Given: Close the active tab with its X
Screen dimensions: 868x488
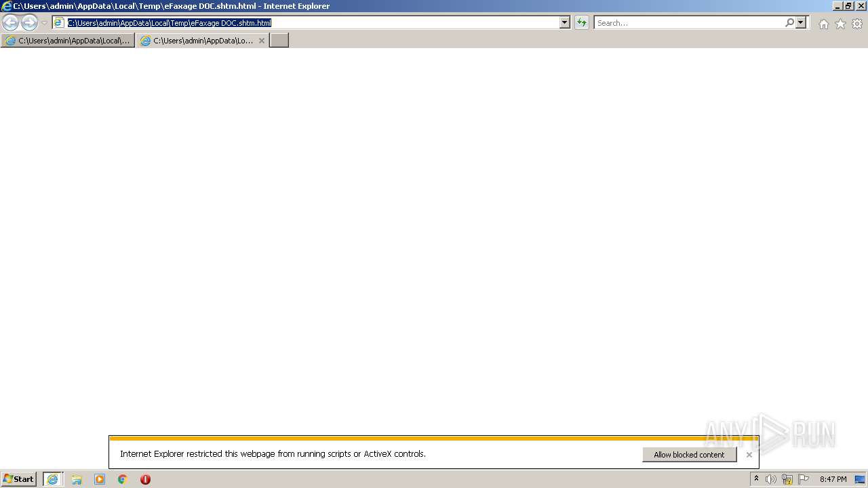Looking at the screenshot, I should click(262, 41).
